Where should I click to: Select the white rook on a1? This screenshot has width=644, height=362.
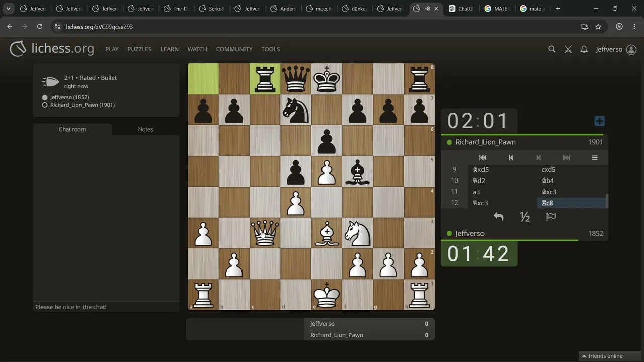203,295
